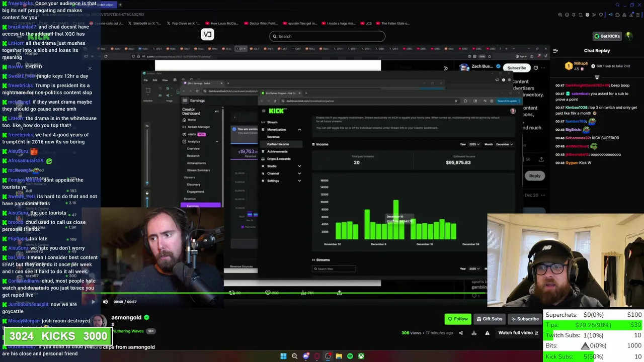This screenshot has width=644, height=362.
Task: Click the browser send-arrow flow icon
Action: [x=594, y=15]
